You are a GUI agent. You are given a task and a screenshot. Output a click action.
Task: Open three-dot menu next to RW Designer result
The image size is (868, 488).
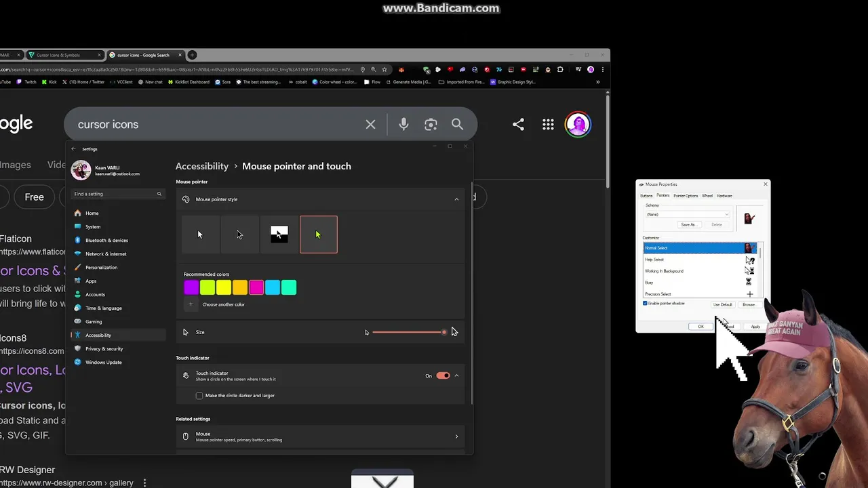point(144,483)
